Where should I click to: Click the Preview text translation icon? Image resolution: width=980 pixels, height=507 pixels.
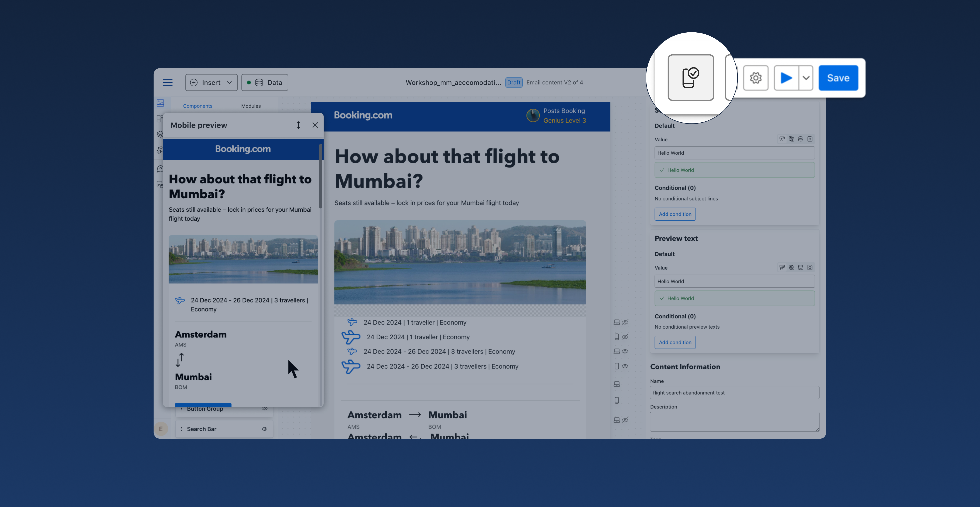[x=791, y=267]
